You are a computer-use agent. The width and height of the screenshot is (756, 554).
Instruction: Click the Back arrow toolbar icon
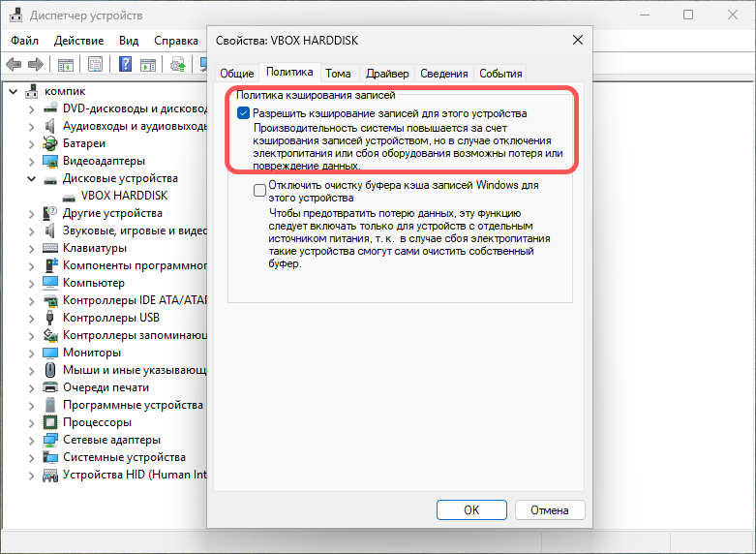(14, 65)
